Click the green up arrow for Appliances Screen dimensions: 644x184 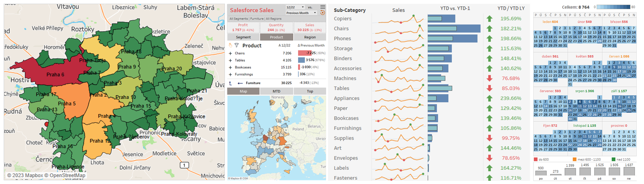click(x=490, y=98)
